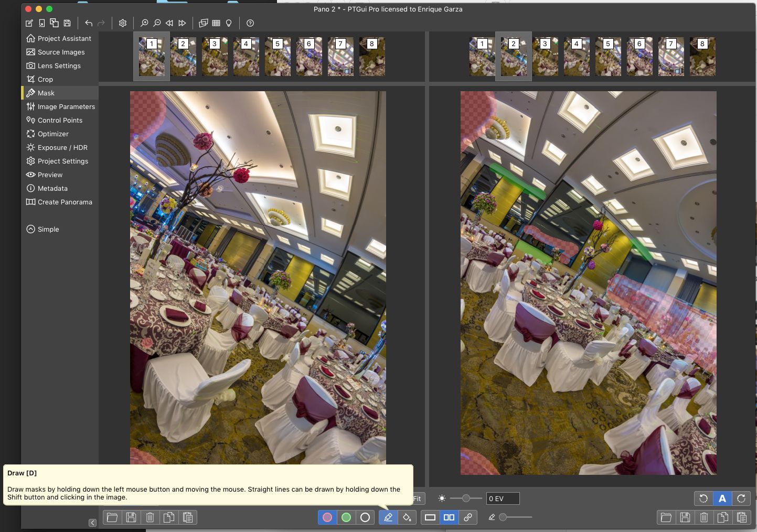Switch to single image view layout
The height and width of the screenshot is (532, 757).
(430, 517)
